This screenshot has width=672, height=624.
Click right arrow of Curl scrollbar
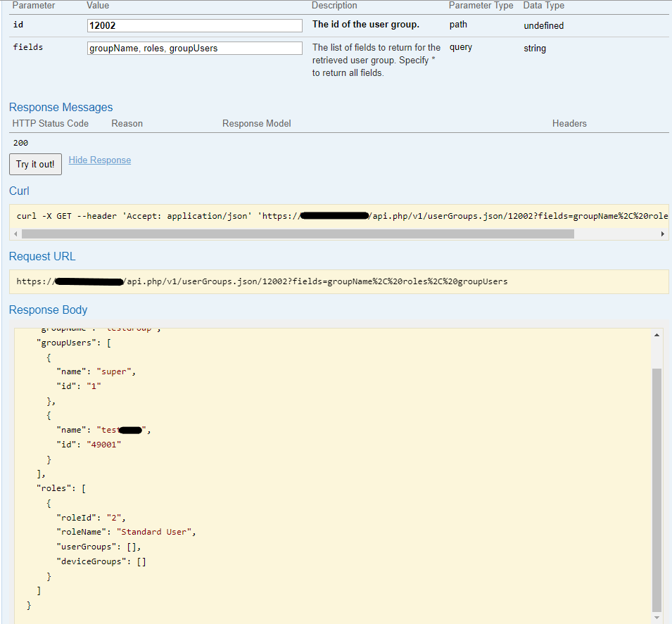coord(662,234)
